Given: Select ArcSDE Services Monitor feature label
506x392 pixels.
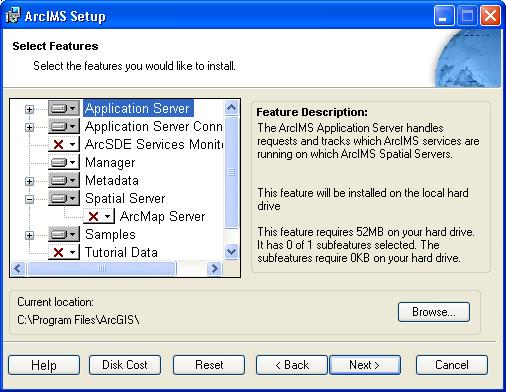Looking at the screenshot, I should [153, 144].
